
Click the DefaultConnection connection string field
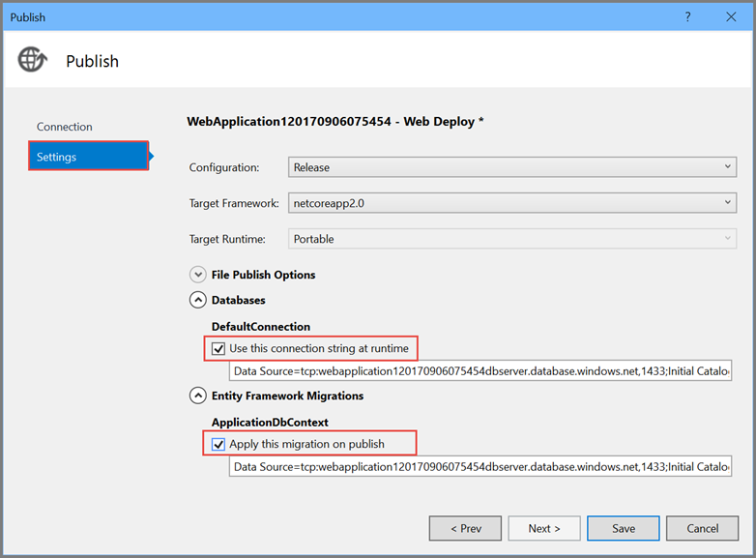click(480, 371)
